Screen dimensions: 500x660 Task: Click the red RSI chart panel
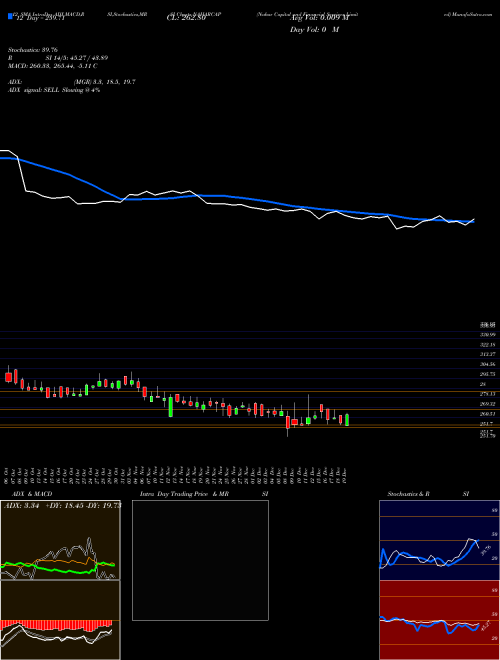(x=439, y=620)
